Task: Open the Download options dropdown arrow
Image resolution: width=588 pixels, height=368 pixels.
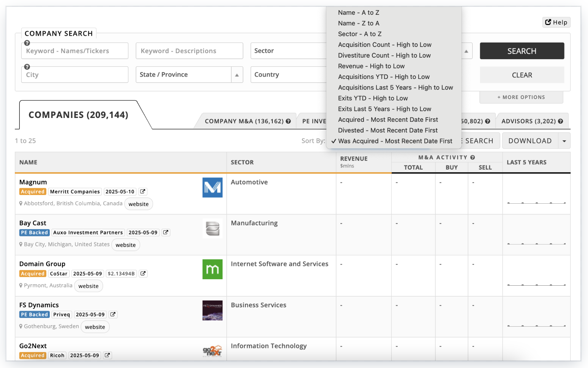Action: 564,141
